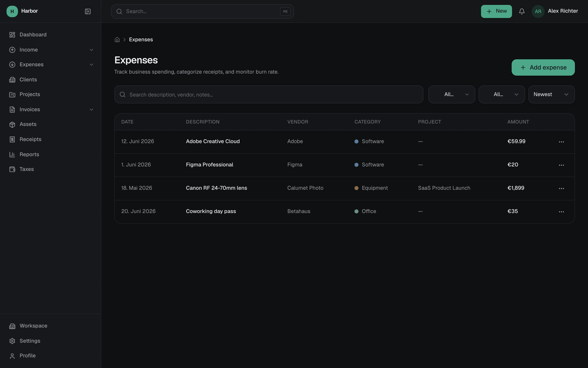
Task: Click the blue Software dot in Adobe row
Action: [356, 142]
